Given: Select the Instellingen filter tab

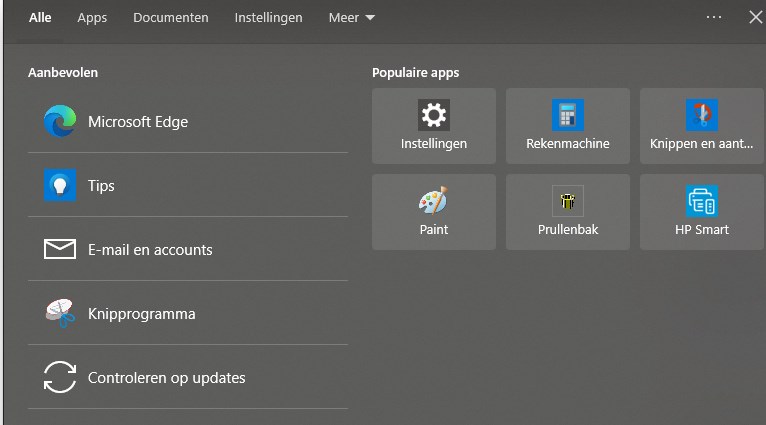Looking at the screenshot, I should coord(268,18).
